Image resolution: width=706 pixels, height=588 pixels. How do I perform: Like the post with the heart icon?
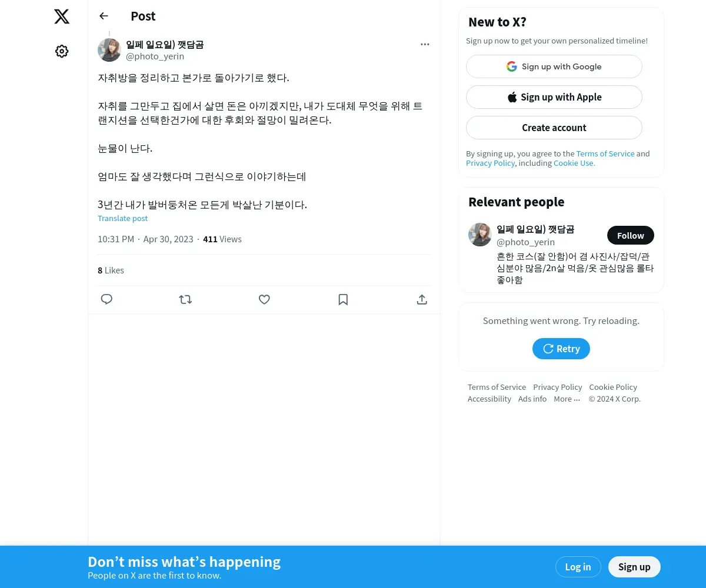point(264,299)
